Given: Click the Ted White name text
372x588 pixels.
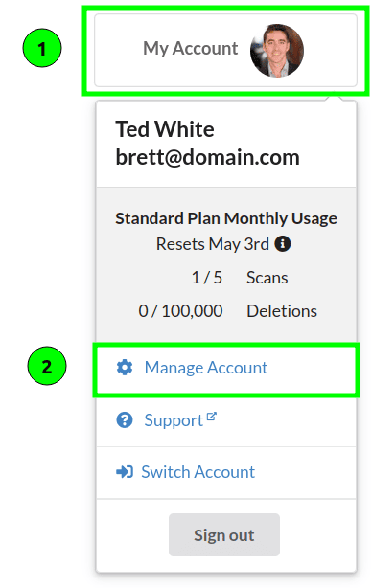Looking at the screenshot, I should point(165,129).
